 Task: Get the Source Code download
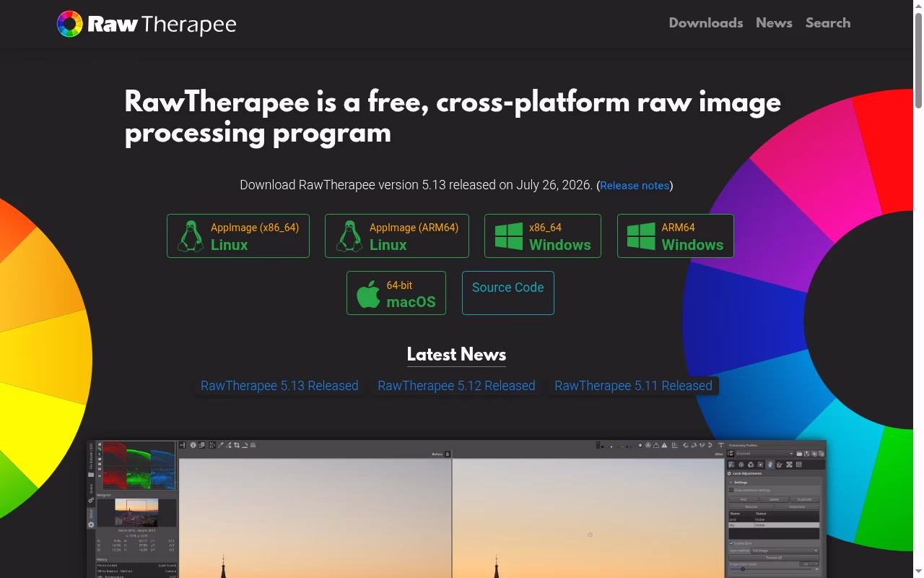click(508, 293)
